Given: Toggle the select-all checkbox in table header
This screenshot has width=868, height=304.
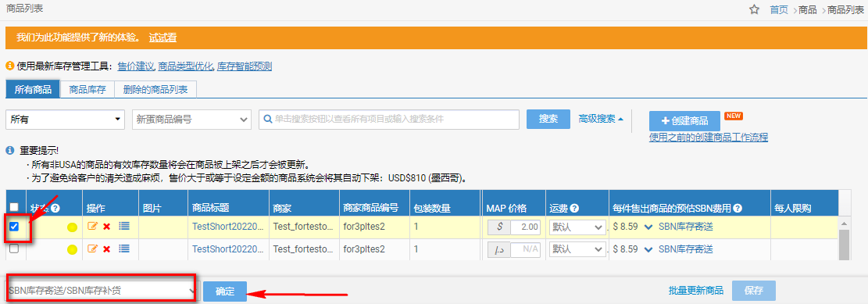Looking at the screenshot, I should pyautogui.click(x=14, y=207).
